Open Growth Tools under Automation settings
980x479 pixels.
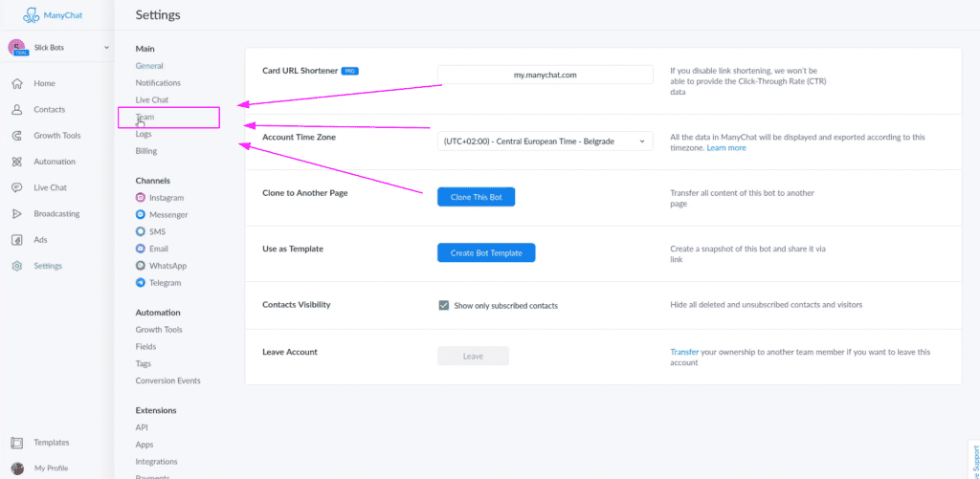coord(159,330)
